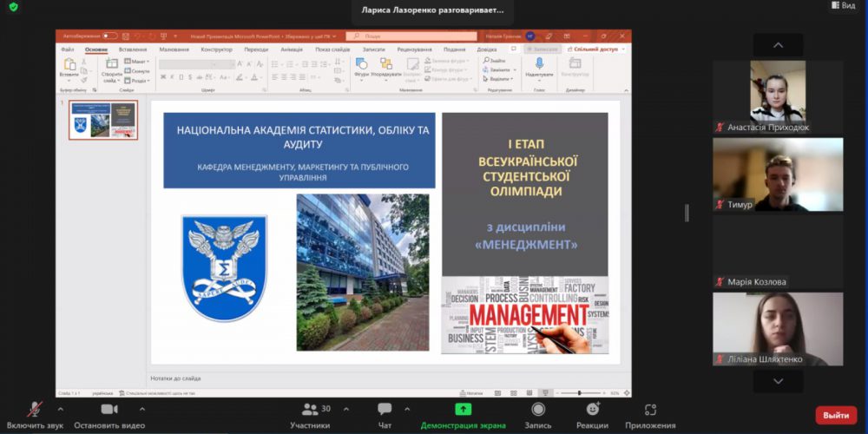Expand audio options arrow next to the microphone

(x=60, y=409)
